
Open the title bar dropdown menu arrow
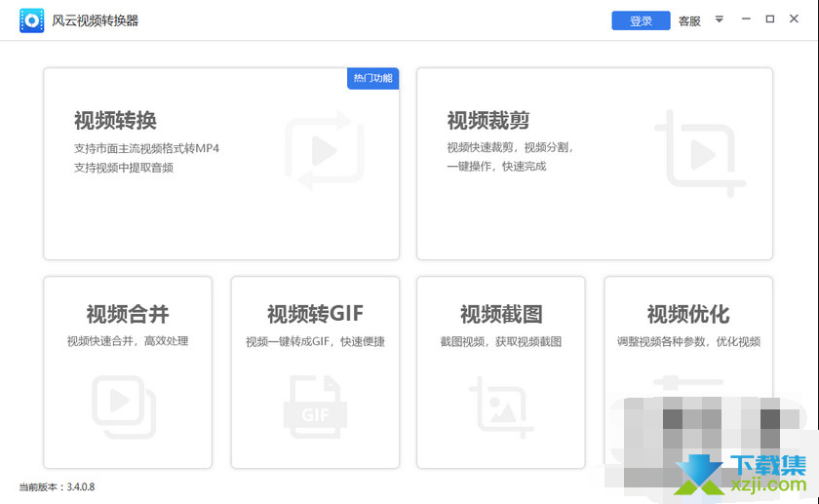point(720,19)
